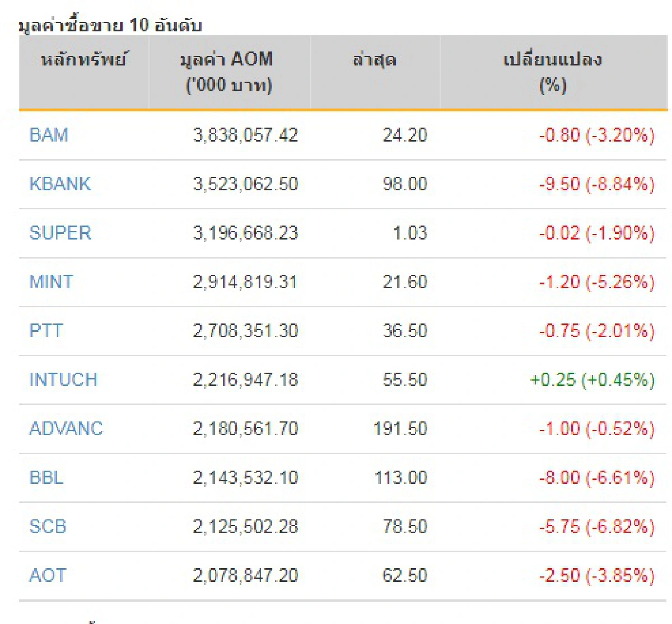This screenshot has width=672, height=624.
Task: Open the SCB stock page
Action: pos(48,527)
